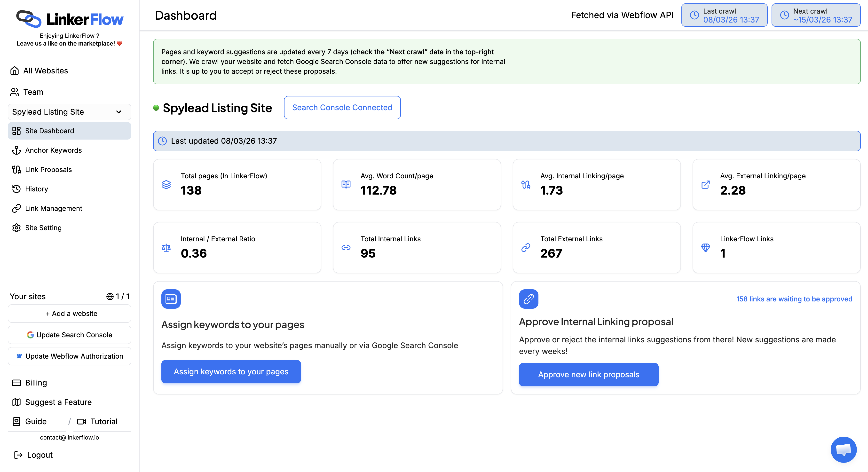868x472 pixels.
Task: Go to All Websites
Action: pyautogui.click(x=46, y=71)
